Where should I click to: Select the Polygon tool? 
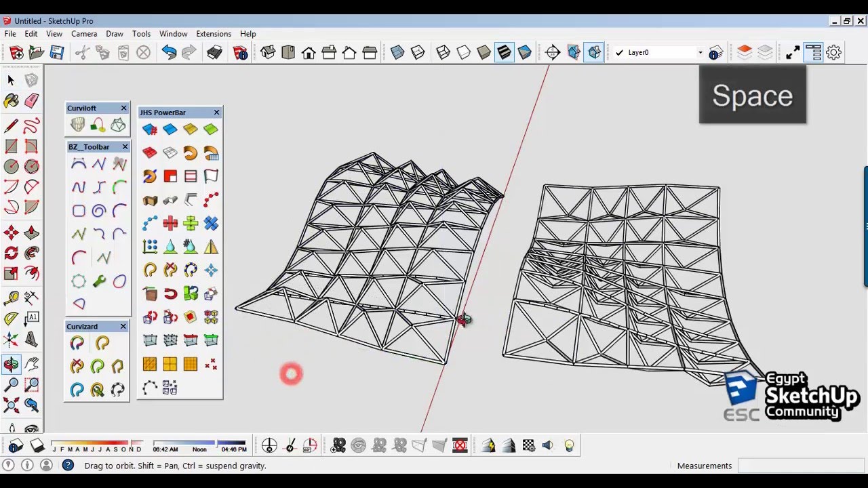pos(31,166)
